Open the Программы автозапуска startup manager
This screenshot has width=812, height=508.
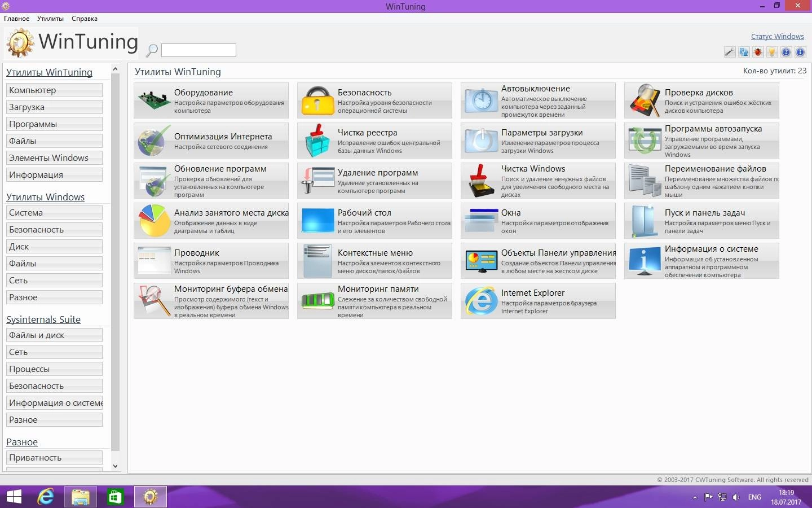click(701, 141)
